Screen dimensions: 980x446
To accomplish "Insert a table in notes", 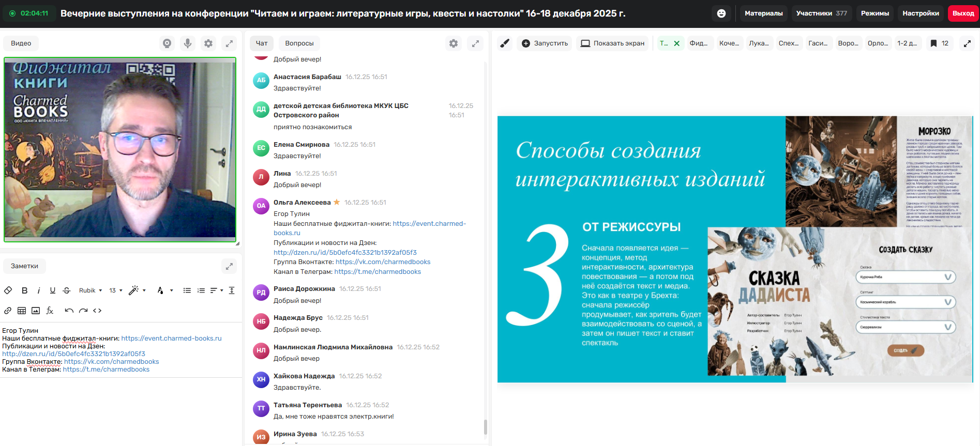I will coord(22,311).
